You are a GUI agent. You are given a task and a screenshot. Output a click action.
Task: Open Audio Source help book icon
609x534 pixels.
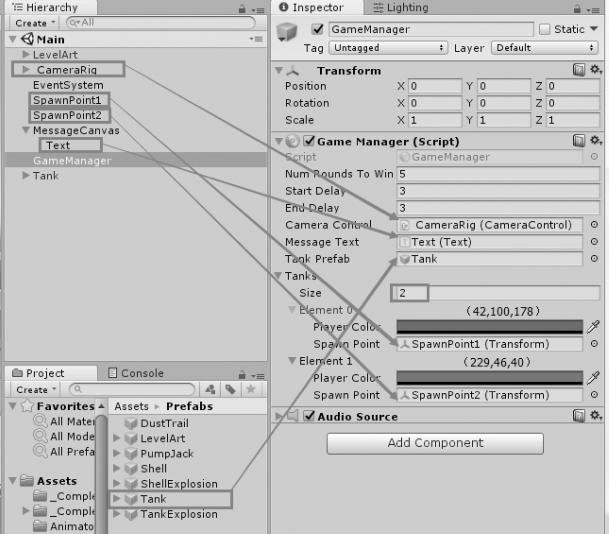pyautogui.click(x=579, y=416)
